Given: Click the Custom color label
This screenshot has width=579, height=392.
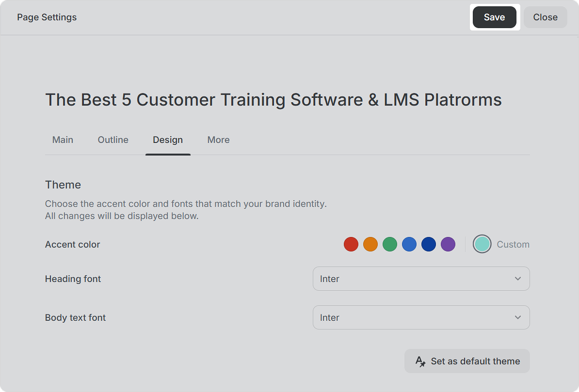Looking at the screenshot, I should [x=513, y=244].
